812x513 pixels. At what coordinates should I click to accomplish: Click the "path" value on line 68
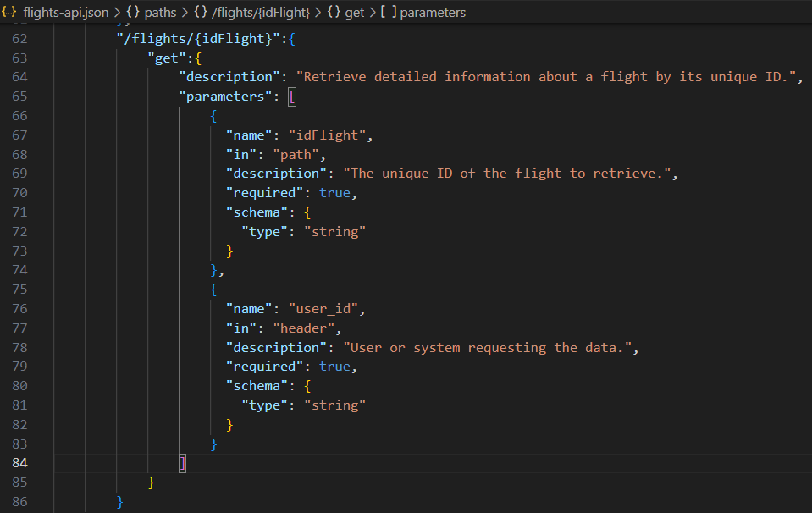pos(296,155)
